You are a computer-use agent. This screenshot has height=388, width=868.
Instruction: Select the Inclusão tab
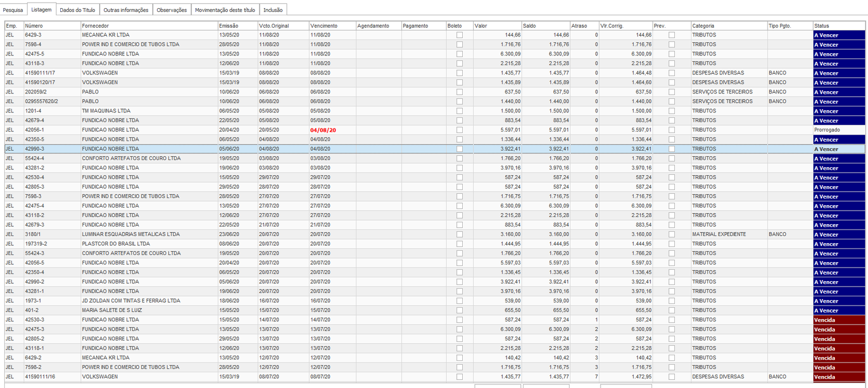click(273, 10)
